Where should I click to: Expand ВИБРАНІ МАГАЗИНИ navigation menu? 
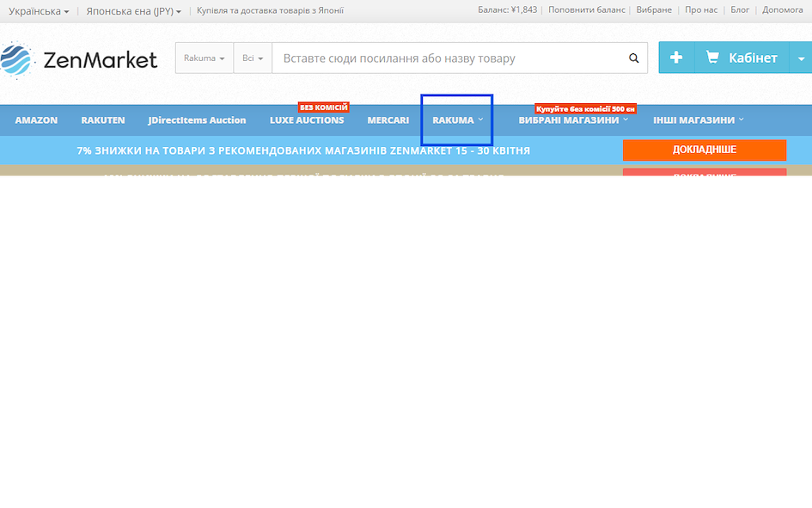tap(573, 120)
